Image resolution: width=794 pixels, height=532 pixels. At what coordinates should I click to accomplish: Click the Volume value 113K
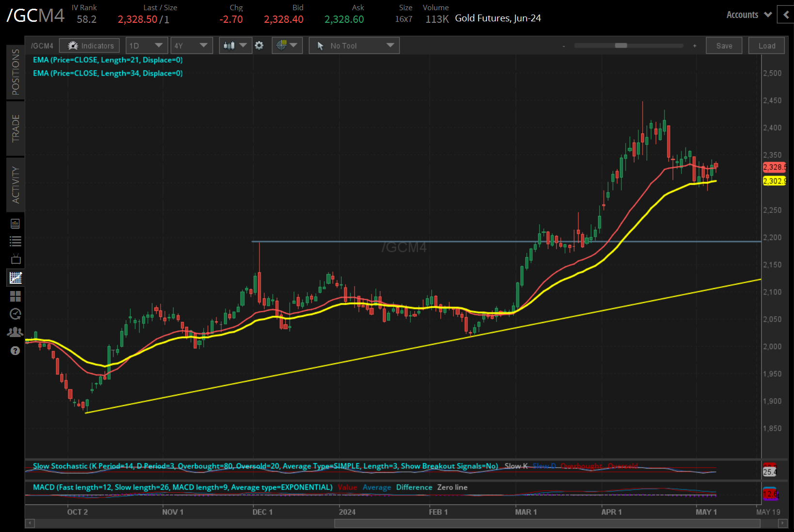(x=437, y=19)
